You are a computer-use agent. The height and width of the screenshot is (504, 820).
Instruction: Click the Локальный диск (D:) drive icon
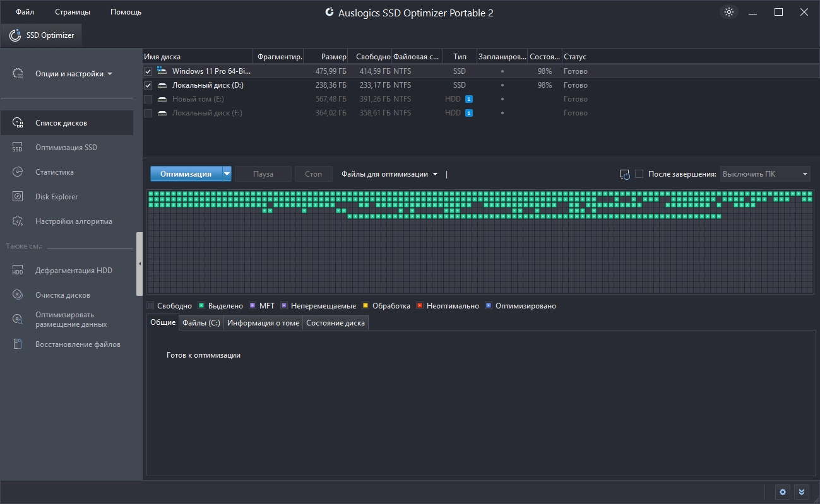(162, 85)
